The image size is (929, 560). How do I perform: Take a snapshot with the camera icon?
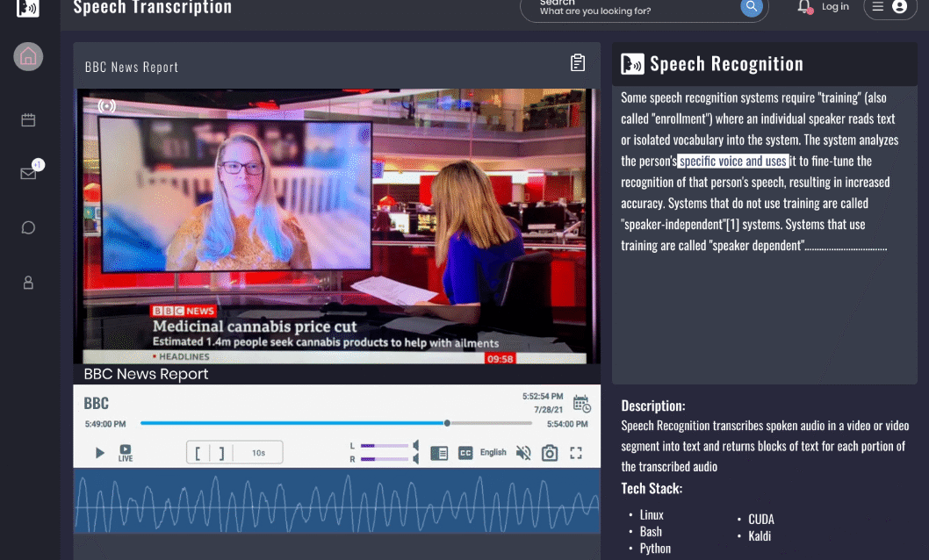550,453
